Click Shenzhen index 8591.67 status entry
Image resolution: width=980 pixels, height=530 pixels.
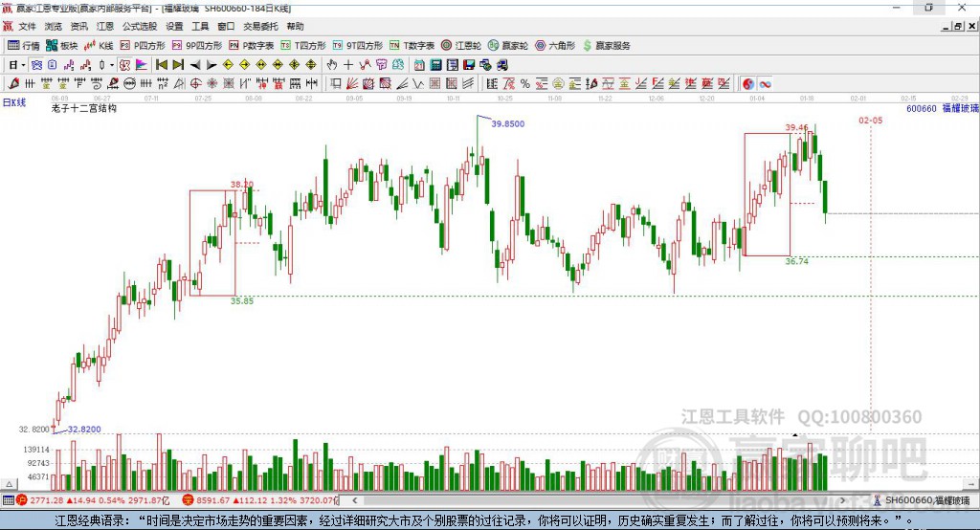(261, 500)
